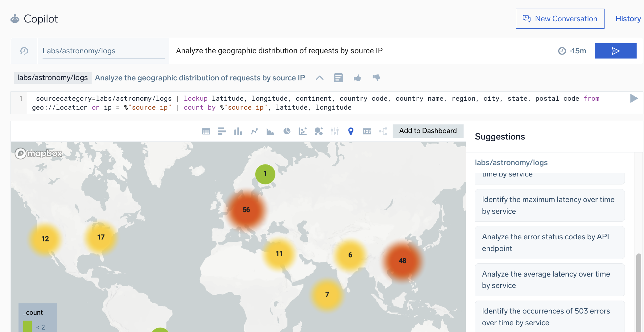Click the green '< 2' legend swatch

(x=27, y=326)
